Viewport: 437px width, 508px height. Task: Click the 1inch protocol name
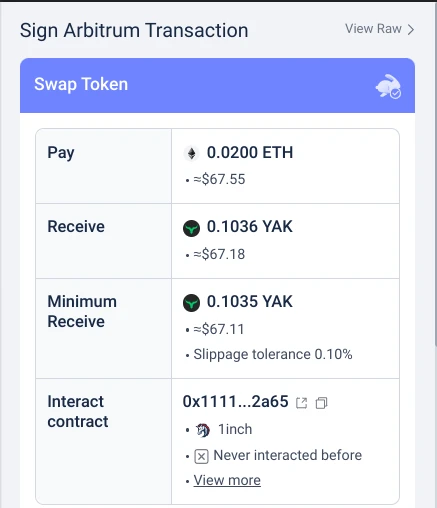coord(235,429)
